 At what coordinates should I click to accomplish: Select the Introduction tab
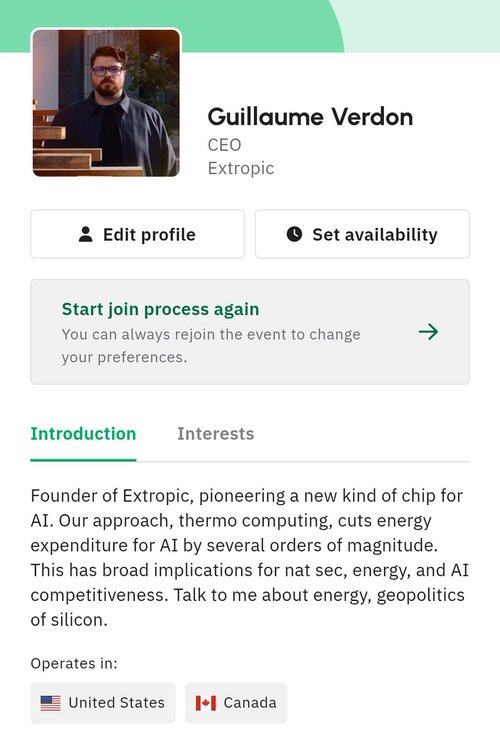tap(83, 434)
